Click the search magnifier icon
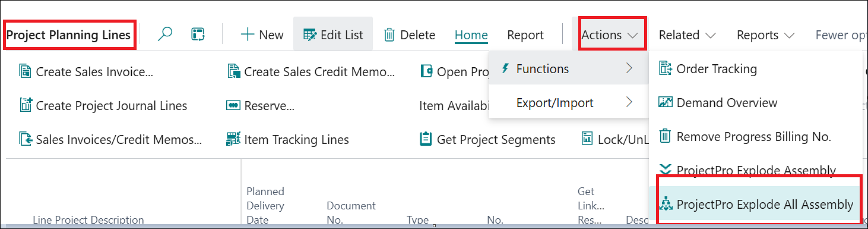The width and height of the screenshot is (868, 229). [165, 34]
